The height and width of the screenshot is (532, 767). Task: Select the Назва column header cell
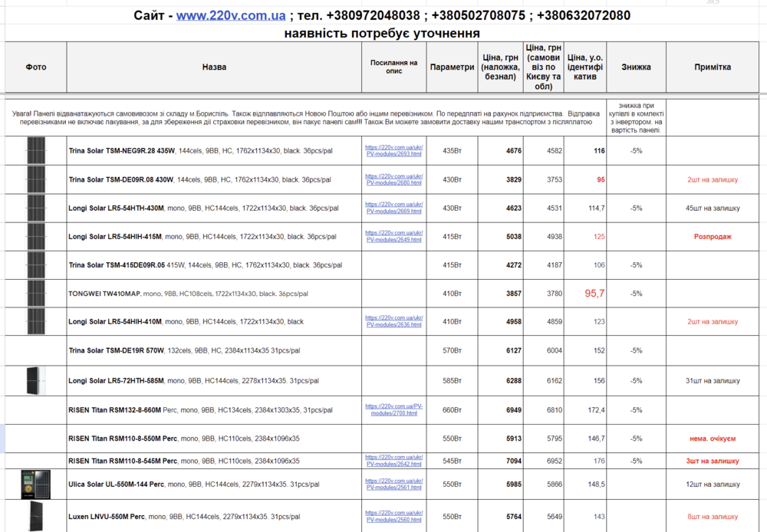tap(214, 67)
